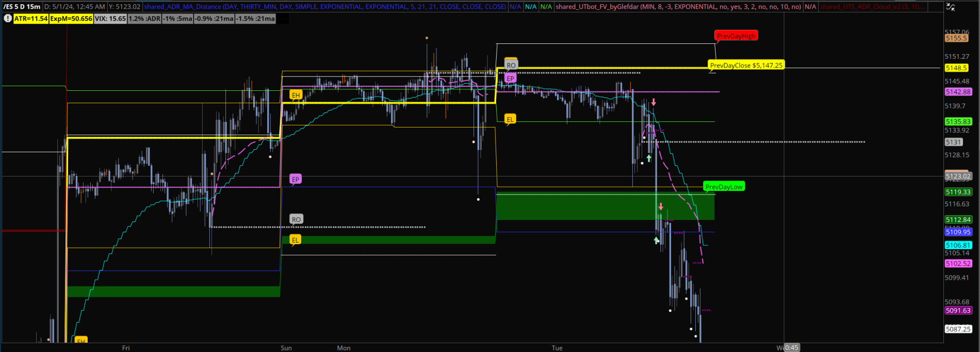Open the shared_ADR_MA_Distance study title
The image size is (980, 352).
coord(325,7)
